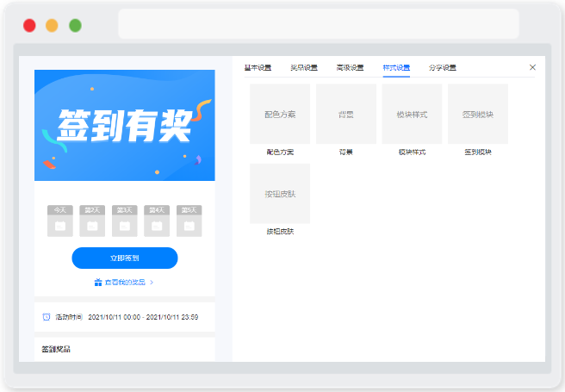Open the 基本设置 tab

(258, 68)
